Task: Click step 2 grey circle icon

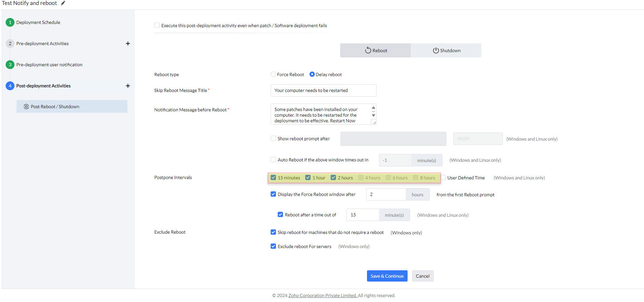Action: click(10, 44)
